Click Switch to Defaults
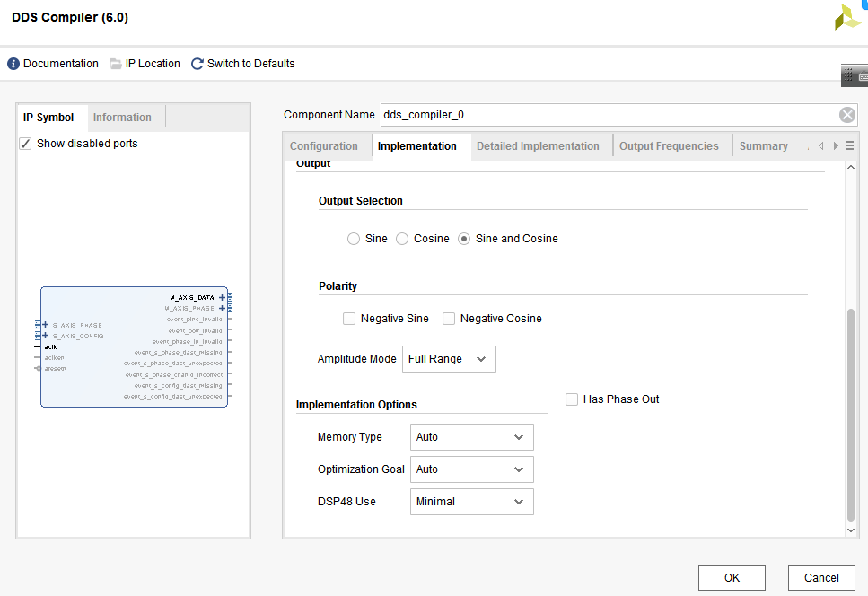Image resolution: width=868 pixels, height=596 pixels. (x=250, y=64)
